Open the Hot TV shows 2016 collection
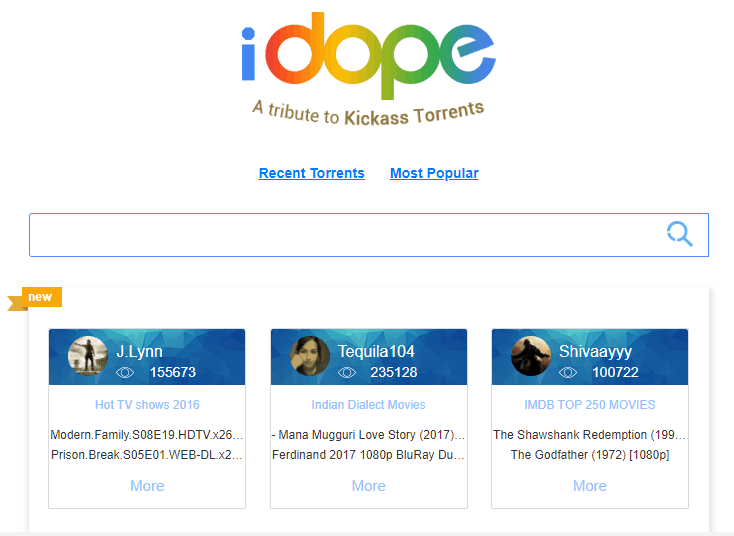Image resolution: width=734 pixels, height=536 pixels. pyautogui.click(x=147, y=404)
